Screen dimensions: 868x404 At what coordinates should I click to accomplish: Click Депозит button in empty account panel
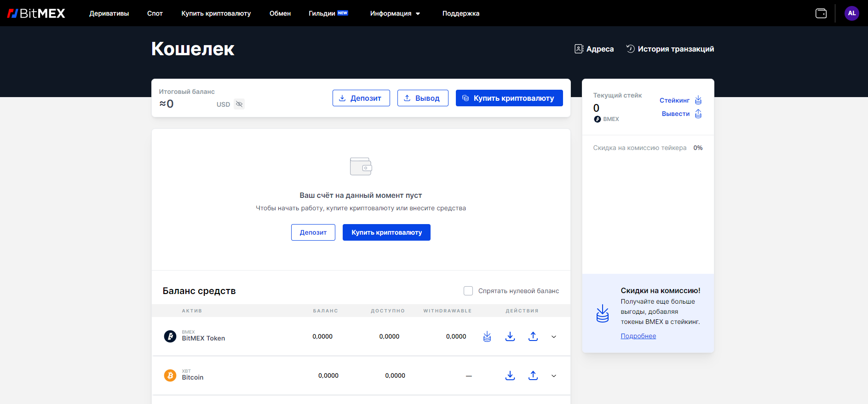pyautogui.click(x=313, y=232)
